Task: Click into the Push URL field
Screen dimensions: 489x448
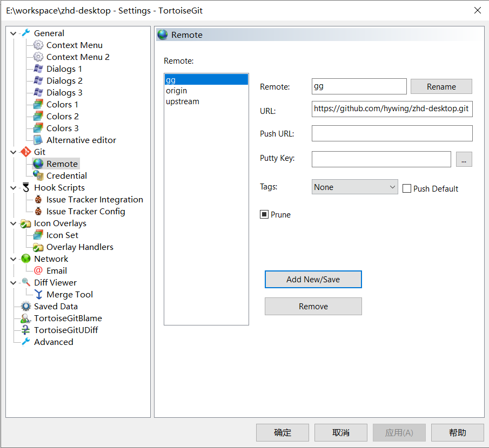Action: (x=392, y=133)
